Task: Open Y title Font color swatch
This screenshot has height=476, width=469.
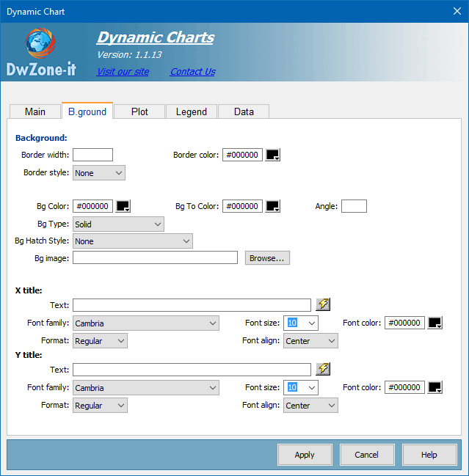Action: tap(435, 388)
